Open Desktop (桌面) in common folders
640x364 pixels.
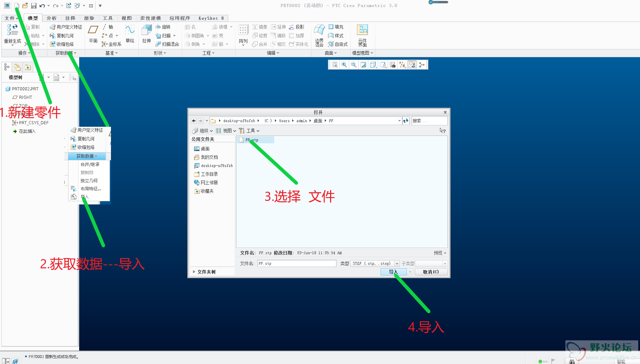202,149
